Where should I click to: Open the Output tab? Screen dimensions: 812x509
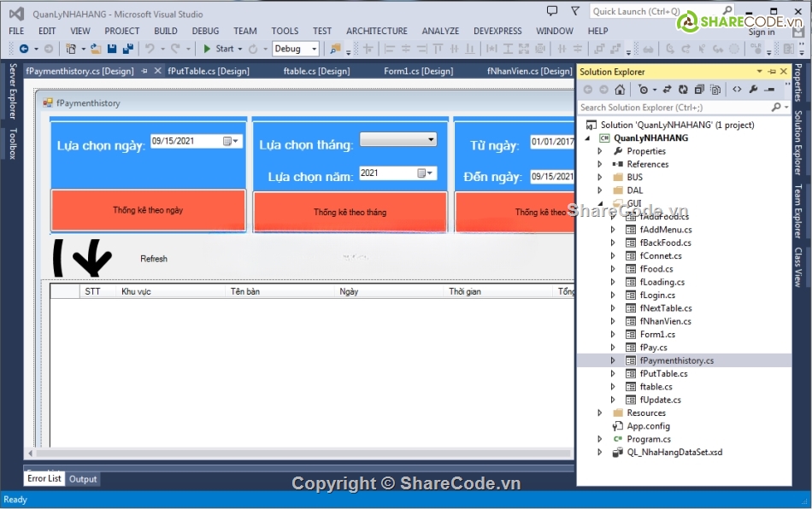pyautogui.click(x=83, y=479)
